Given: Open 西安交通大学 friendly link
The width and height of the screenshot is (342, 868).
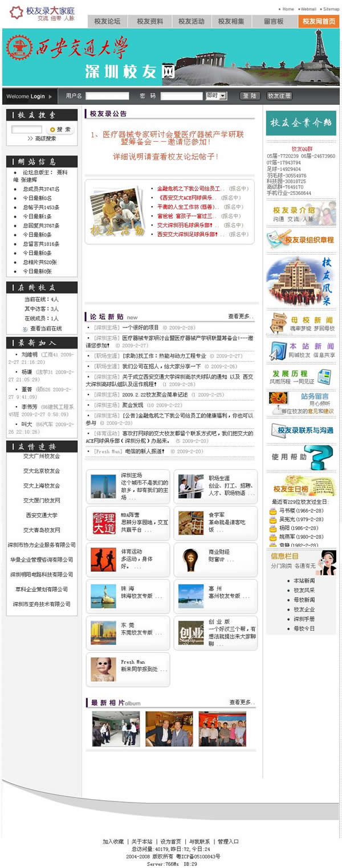Looking at the screenshot, I should click(x=42, y=515).
